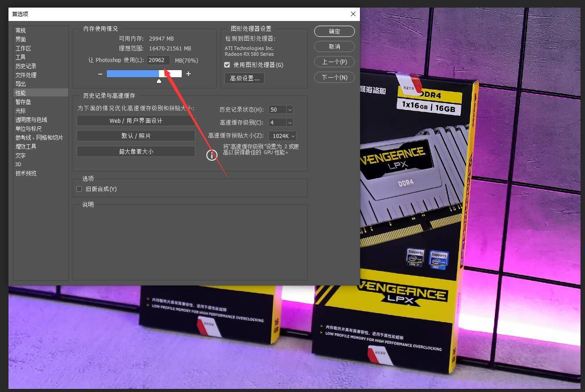The image size is (585, 392).
Task: Click the 理想范围 value 16470-21561 MB
Action: 170,48
